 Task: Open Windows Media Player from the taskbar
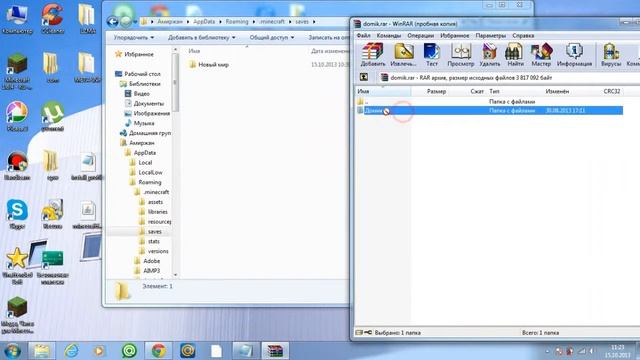click(98, 351)
